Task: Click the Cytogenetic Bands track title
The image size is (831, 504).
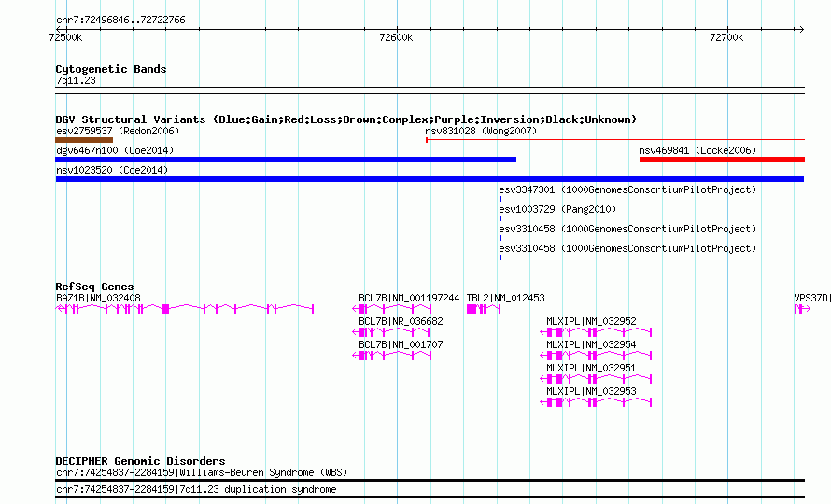Action: tap(111, 69)
